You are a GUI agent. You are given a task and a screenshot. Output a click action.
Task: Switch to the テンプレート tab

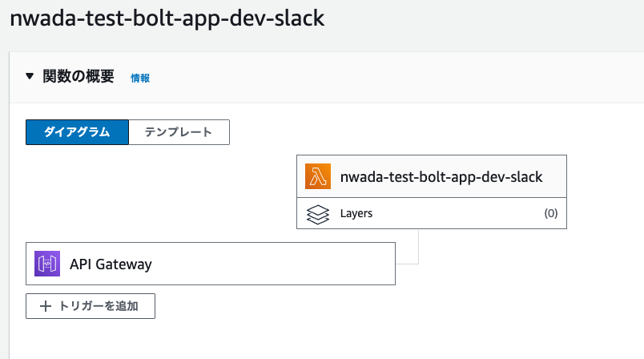(x=179, y=132)
